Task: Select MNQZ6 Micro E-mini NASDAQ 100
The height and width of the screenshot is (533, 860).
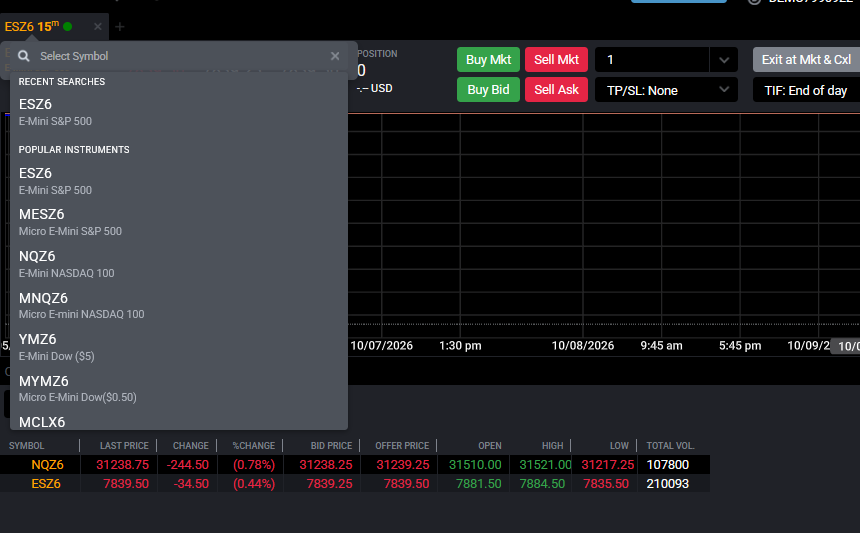Action: (x=179, y=305)
